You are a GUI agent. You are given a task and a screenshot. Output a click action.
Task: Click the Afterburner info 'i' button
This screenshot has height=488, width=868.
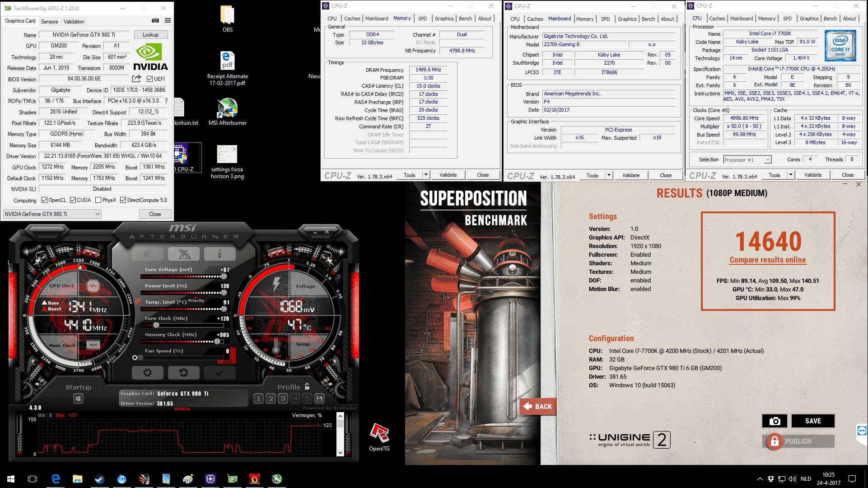(219, 254)
